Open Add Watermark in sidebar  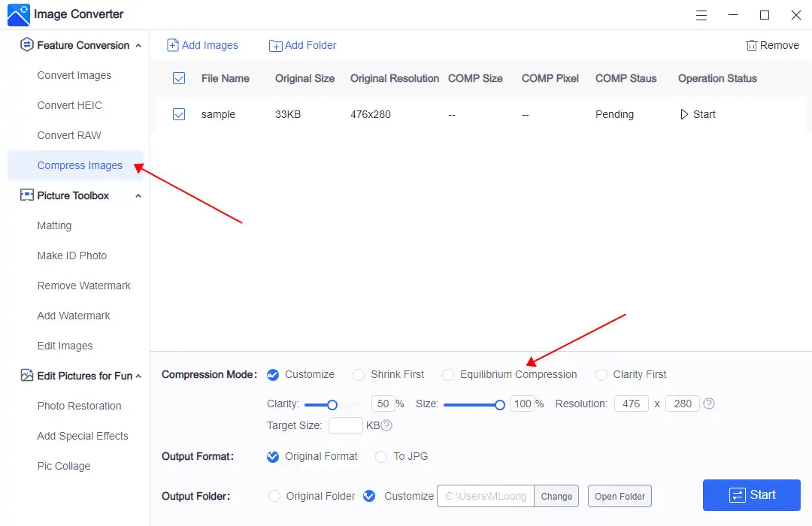[x=74, y=316]
